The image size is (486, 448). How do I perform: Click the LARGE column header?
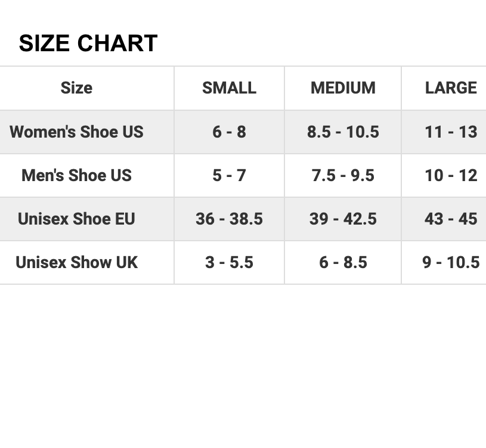pyautogui.click(x=451, y=88)
